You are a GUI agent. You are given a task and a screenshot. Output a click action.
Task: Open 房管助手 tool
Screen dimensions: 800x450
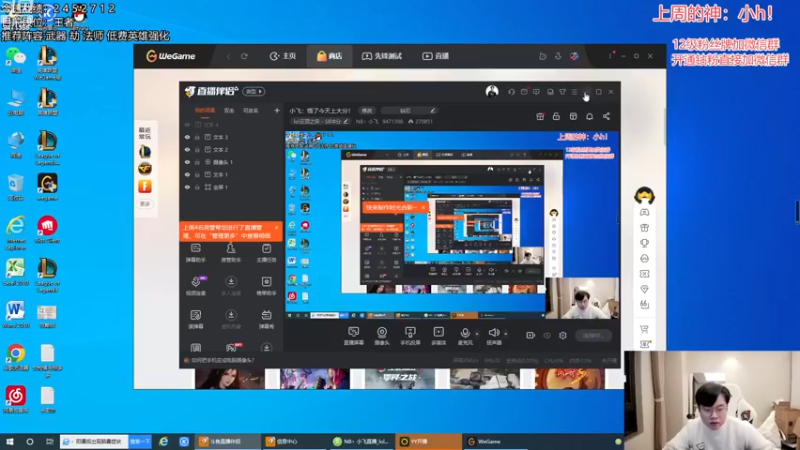(x=231, y=253)
